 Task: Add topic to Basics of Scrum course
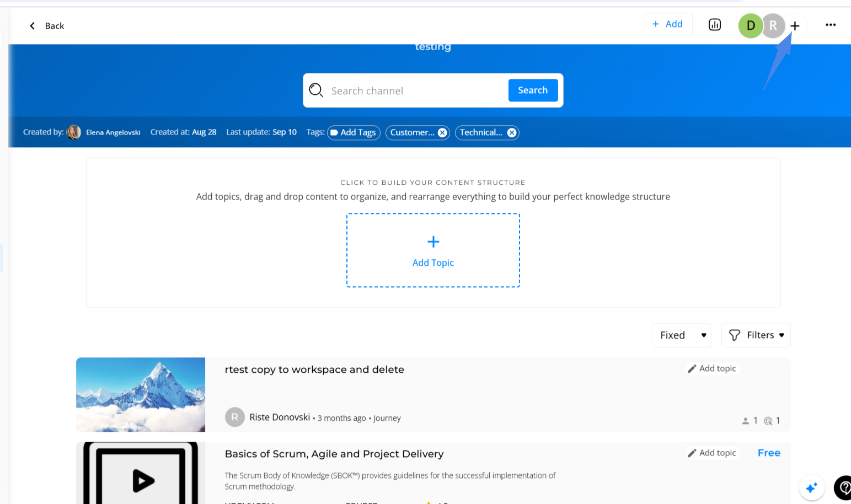click(712, 453)
